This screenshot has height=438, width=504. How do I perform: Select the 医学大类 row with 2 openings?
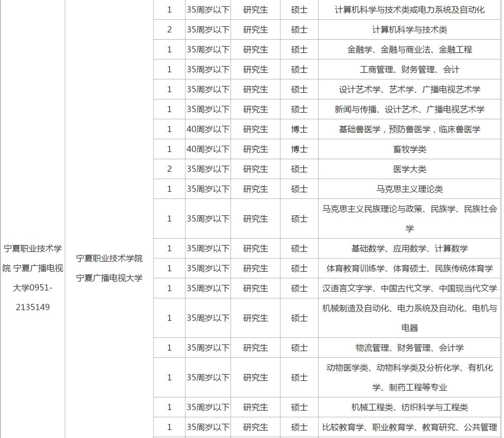click(410, 169)
